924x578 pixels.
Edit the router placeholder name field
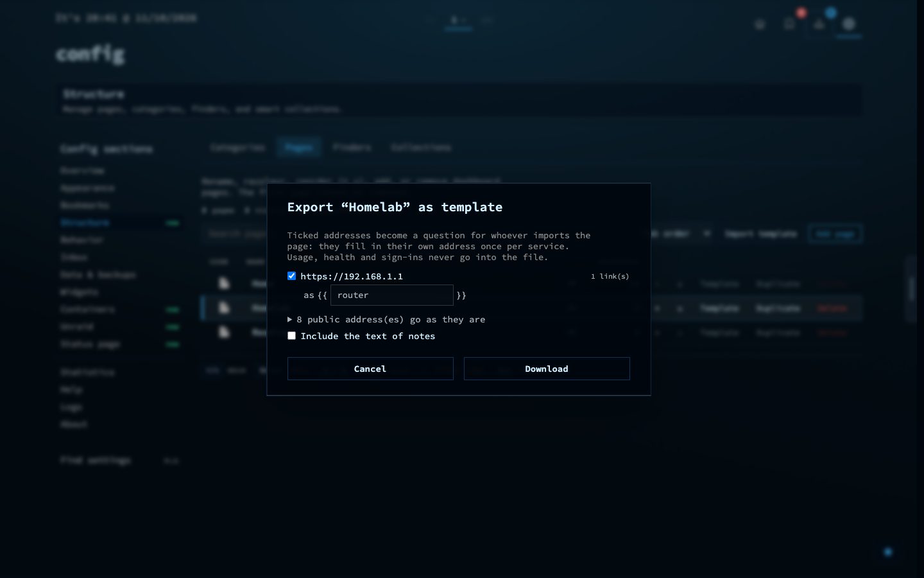click(391, 295)
